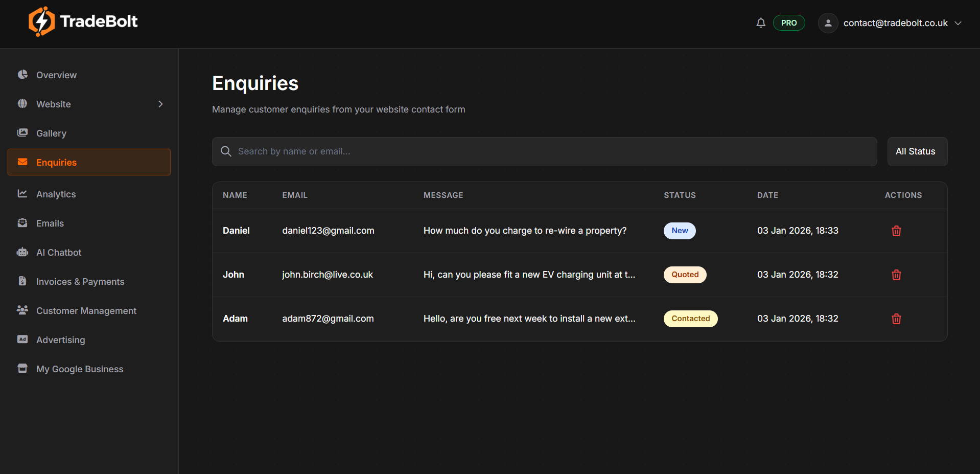The image size is (980, 474).
Task: Open the Overview dashboard icon
Action: [22, 75]
